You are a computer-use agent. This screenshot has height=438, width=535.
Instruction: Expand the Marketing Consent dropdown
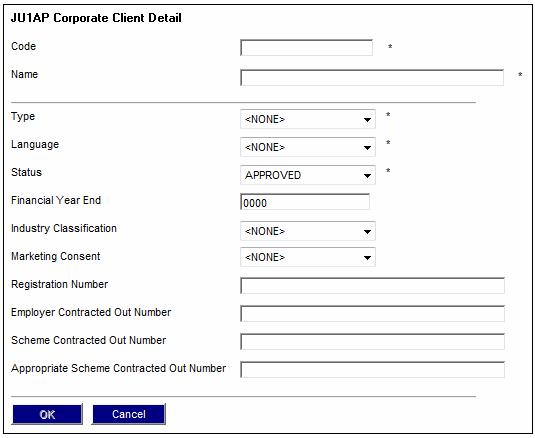[x=308, y=257]
